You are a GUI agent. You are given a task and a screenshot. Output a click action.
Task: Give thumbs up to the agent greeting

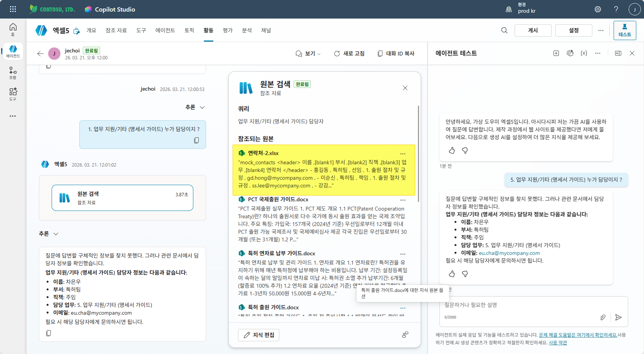coord(451,150)
